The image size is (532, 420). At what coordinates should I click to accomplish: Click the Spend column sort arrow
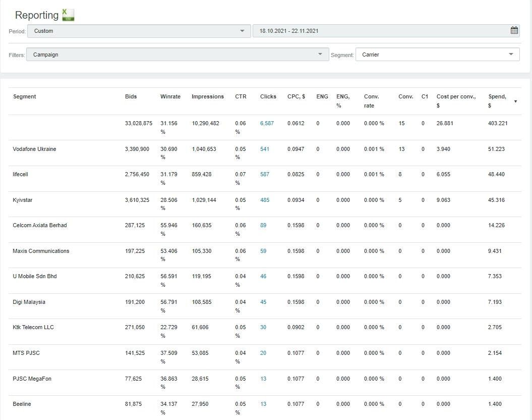pos(515,101)
